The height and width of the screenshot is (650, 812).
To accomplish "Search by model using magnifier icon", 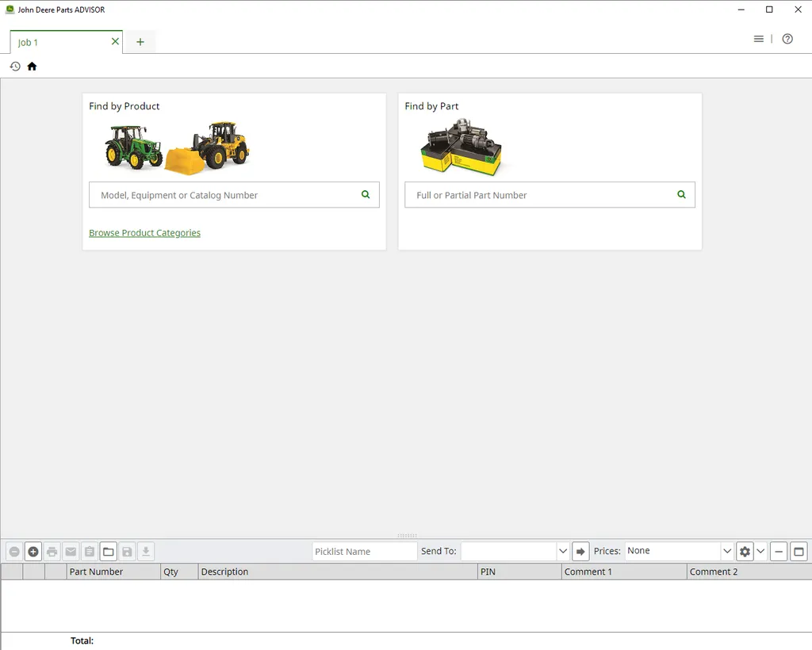I will tap(366, 194).
